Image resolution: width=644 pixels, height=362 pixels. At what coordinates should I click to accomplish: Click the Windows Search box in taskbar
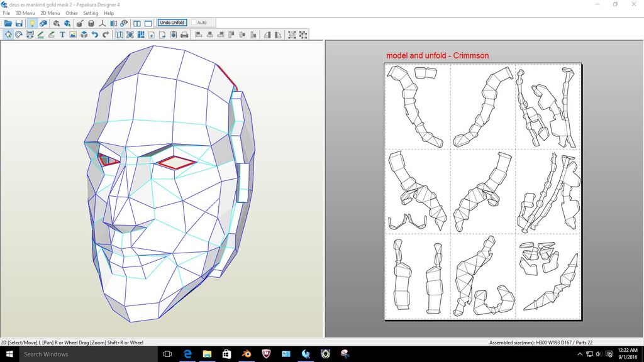pyautogui.click(x=82, y=354)
